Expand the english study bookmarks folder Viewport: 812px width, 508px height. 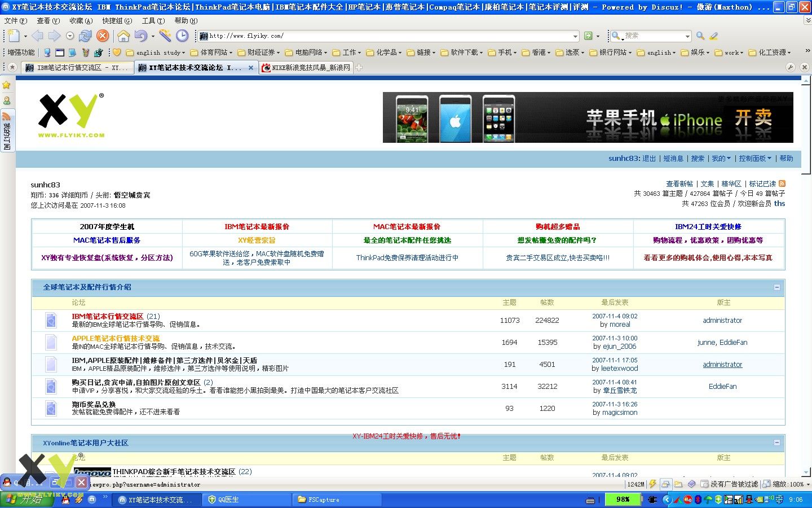pyautogui.click(x=157, y=52)
